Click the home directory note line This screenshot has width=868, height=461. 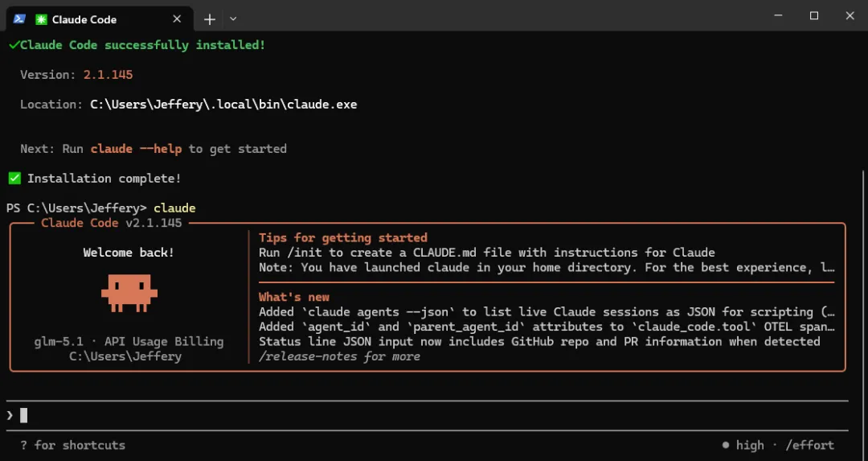(x=547, y=268)
